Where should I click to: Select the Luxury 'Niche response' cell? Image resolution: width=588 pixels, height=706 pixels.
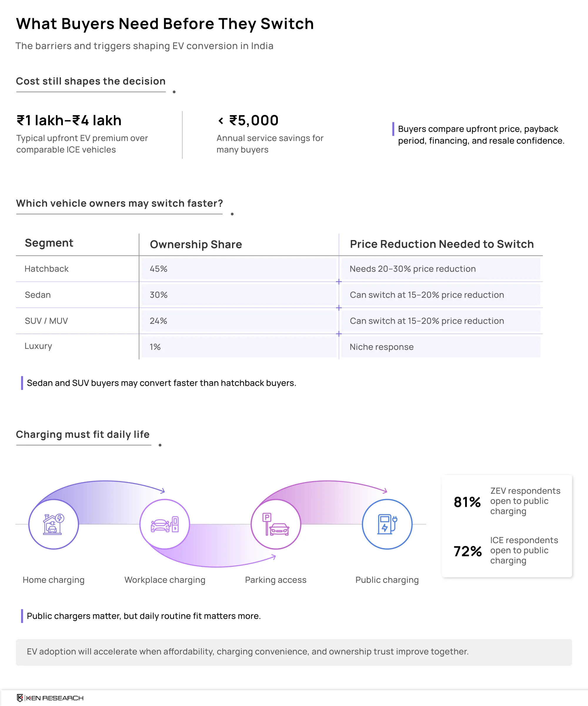(x=441, y=347)
